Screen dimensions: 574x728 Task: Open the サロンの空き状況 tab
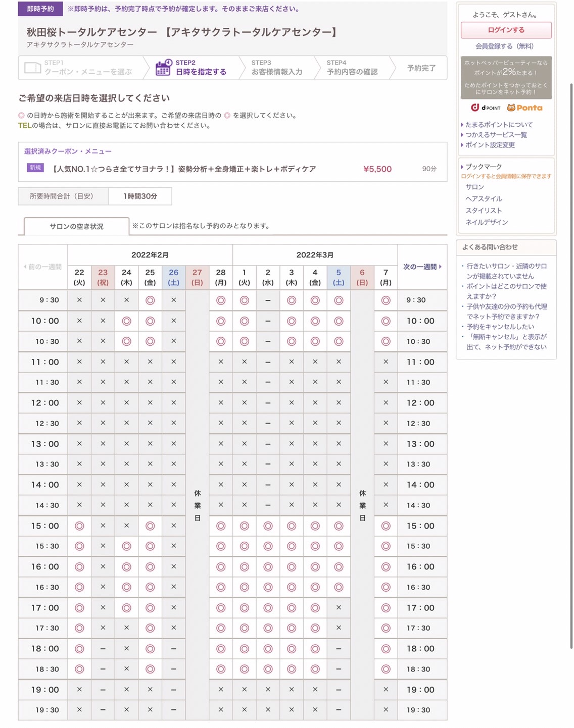point(76,226)
